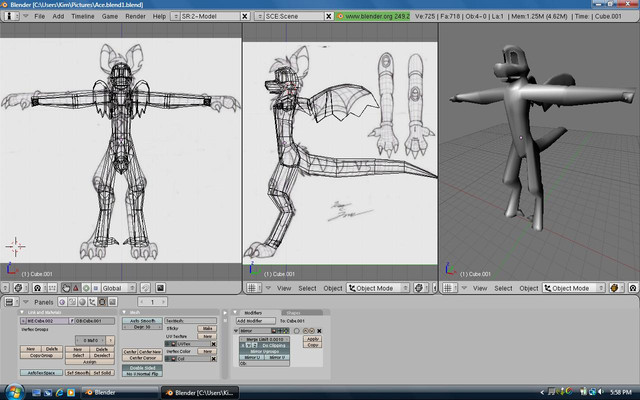Open Blender from the Windows taskbar
640x400 pixels.
click(110, 391)
